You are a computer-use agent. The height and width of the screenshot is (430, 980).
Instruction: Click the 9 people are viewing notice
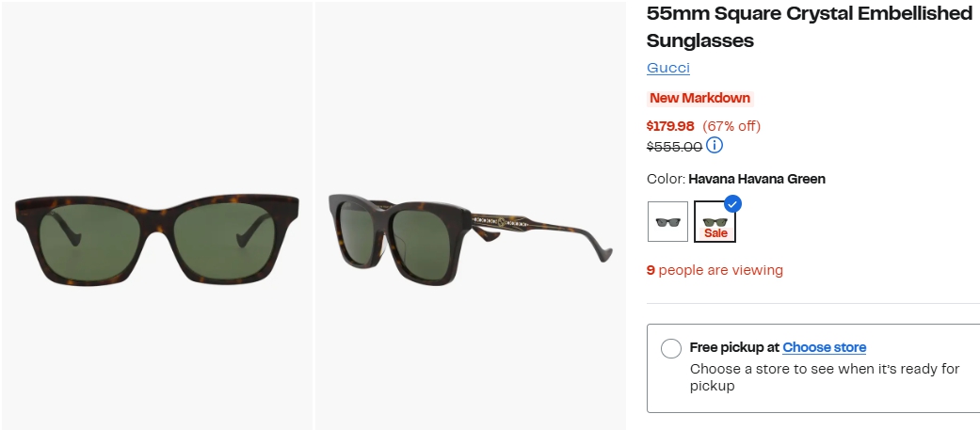tap(715, 270)
